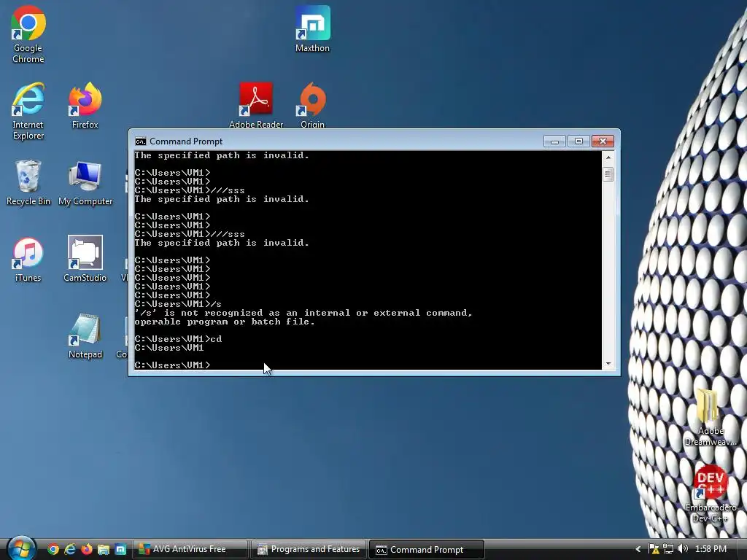Close the Command Prompt window

pyautogui.click(x=603, y=141)
